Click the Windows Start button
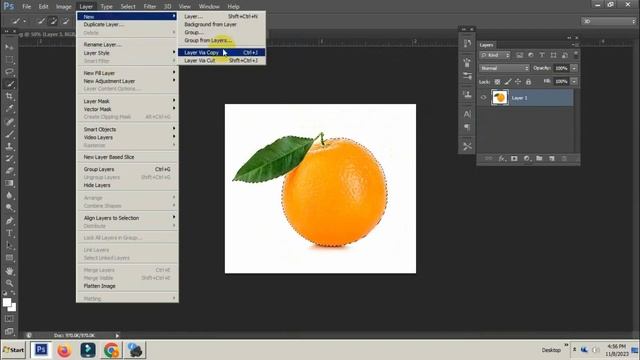640x360 pixels. [x=13, y=350]
